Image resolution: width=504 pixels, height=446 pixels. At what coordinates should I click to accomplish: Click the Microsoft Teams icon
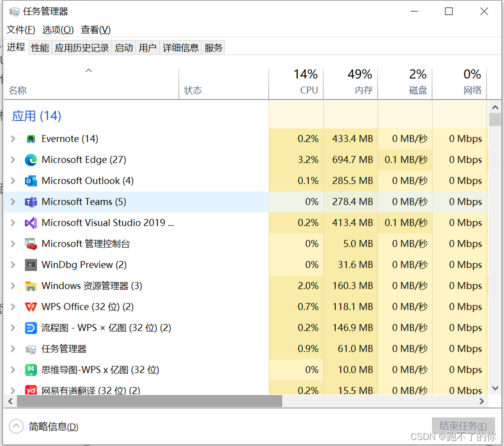coord(31,202)
